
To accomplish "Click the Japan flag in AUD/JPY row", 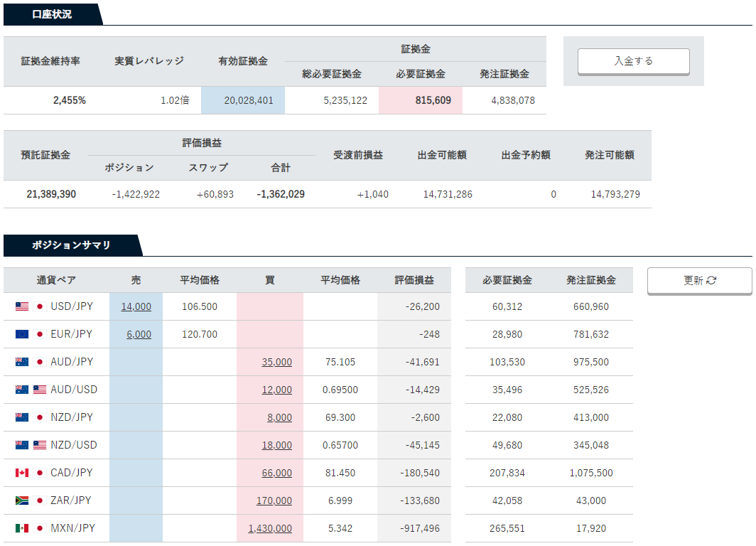I will (x=40, y=362).
